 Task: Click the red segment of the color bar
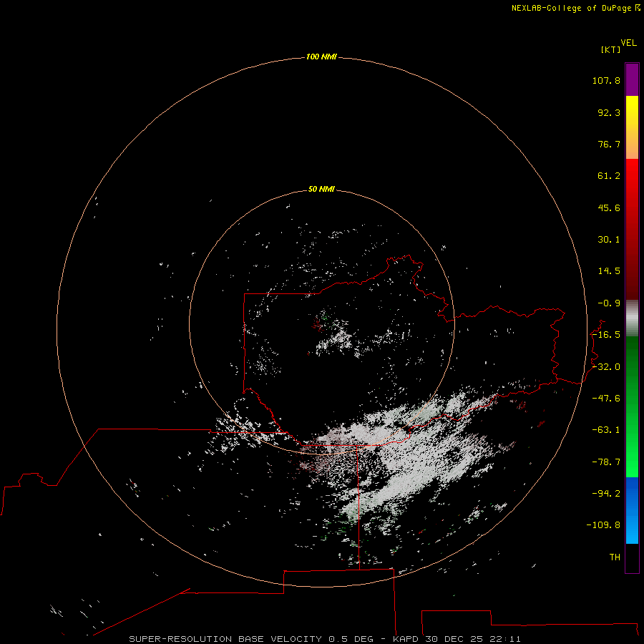pos(632,229)
